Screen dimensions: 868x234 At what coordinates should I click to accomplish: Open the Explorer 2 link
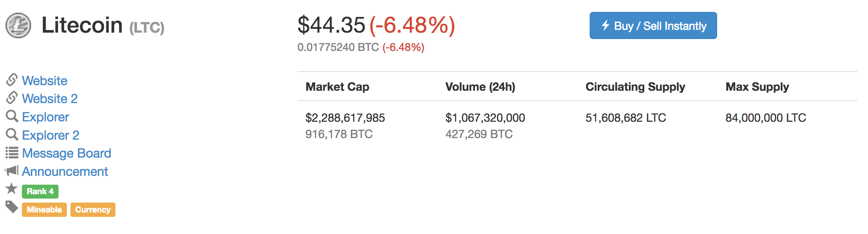point(51,135)
